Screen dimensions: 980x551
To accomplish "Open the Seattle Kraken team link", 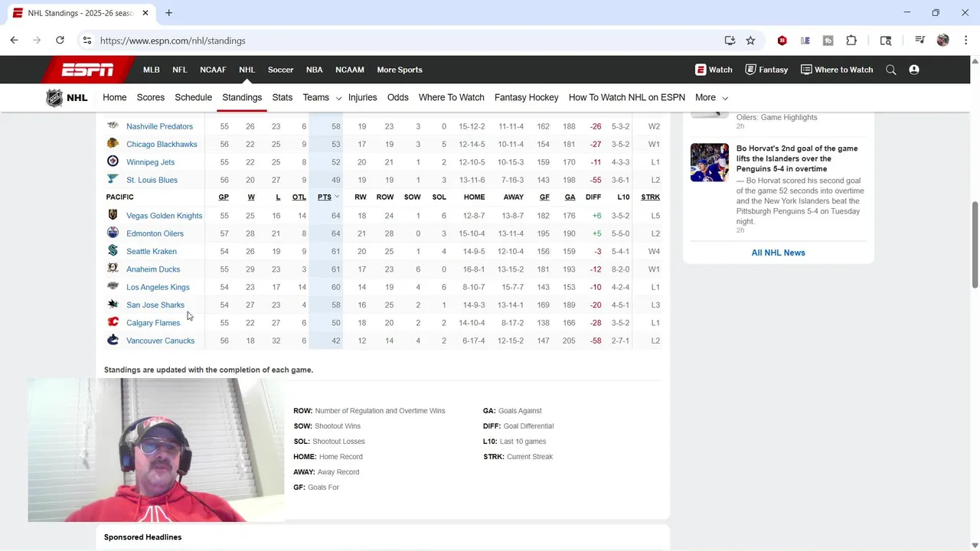I will (x=152, y=251).
